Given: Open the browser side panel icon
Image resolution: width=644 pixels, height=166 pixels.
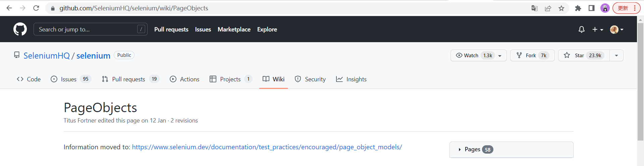Looking at the screenshot, I should click(592, 8).
